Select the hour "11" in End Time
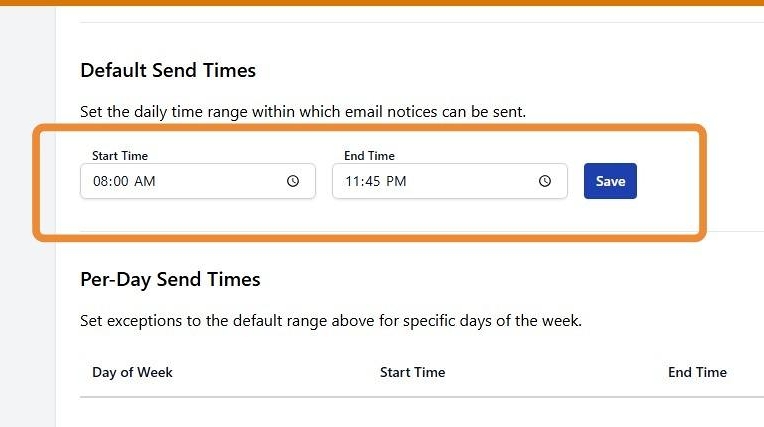The width and height of the screenshot is (764, 427). coord(352,182)
